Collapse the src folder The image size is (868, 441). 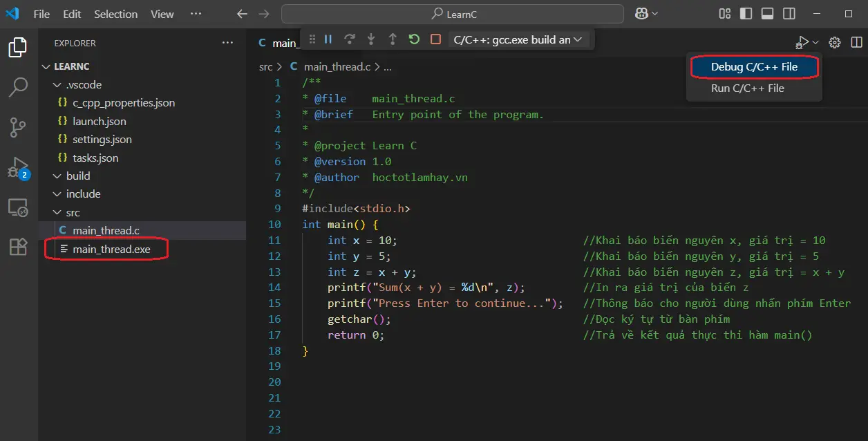[x=142, y=212]
